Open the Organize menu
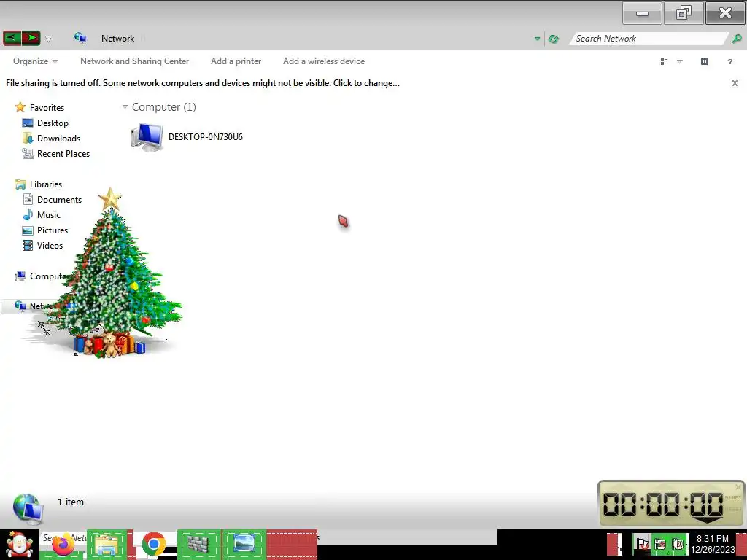Image resolution: width=747 pixels, height=560 pixels. [35, 61]
